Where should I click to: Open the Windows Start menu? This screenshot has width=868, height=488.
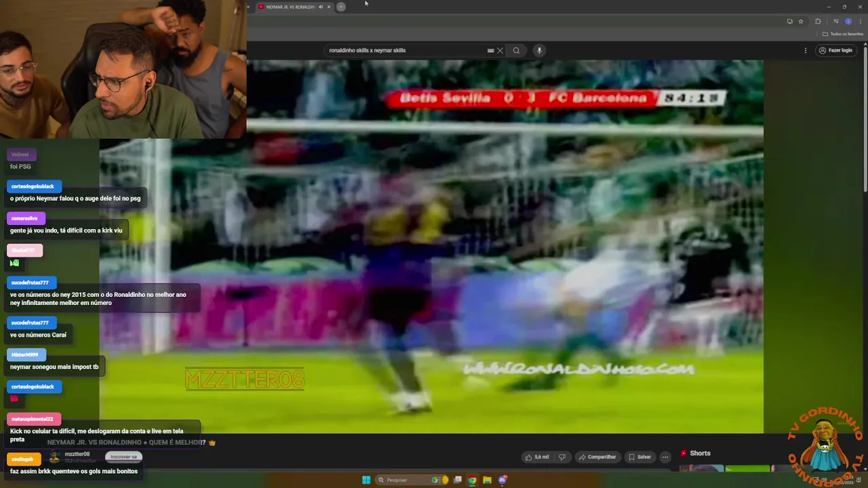(366, 480)
